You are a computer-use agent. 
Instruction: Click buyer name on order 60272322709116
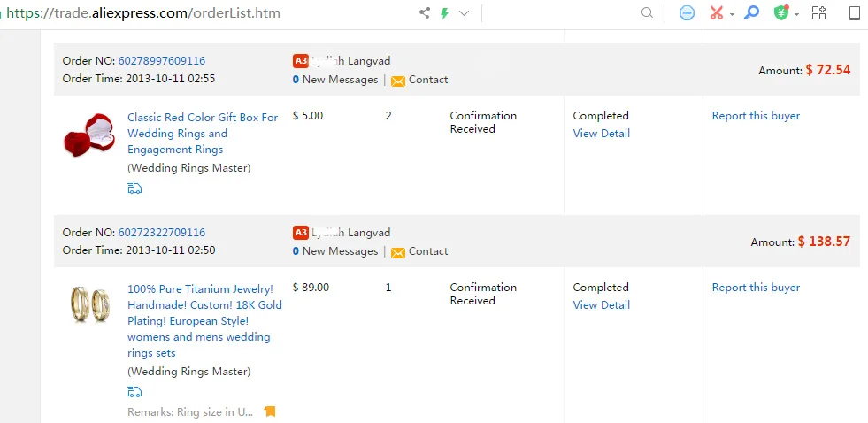(x=351, y=233)
